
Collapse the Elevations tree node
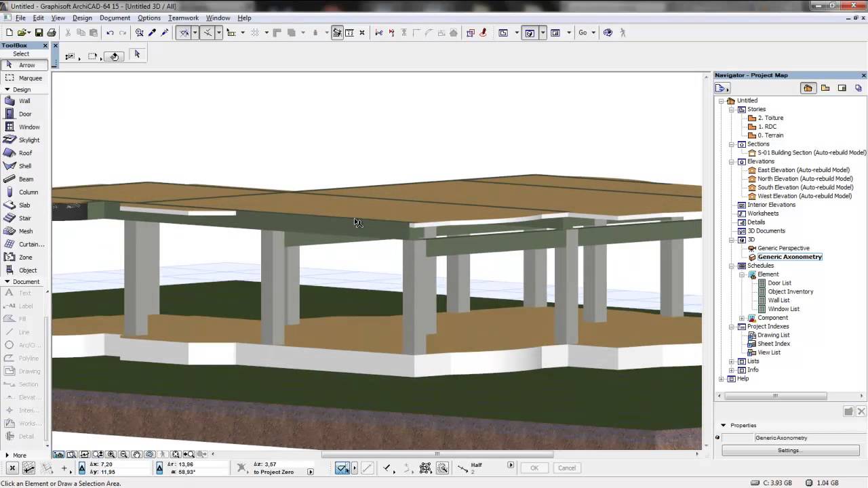click(x=732, y=161)
